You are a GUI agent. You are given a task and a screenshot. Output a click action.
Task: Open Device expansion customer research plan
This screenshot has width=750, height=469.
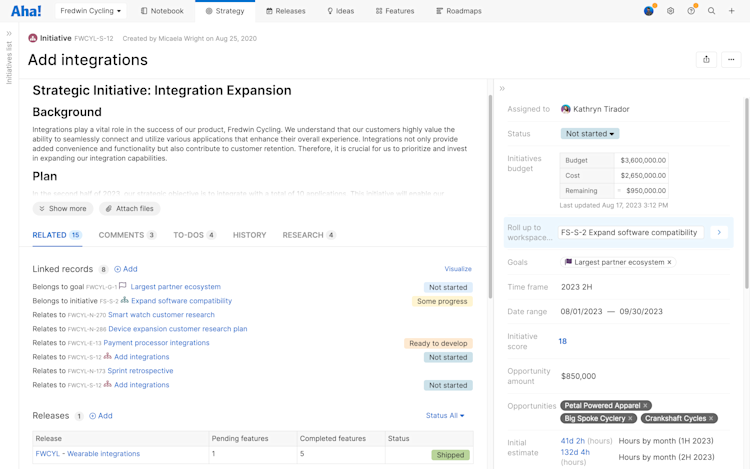[177, 329]
